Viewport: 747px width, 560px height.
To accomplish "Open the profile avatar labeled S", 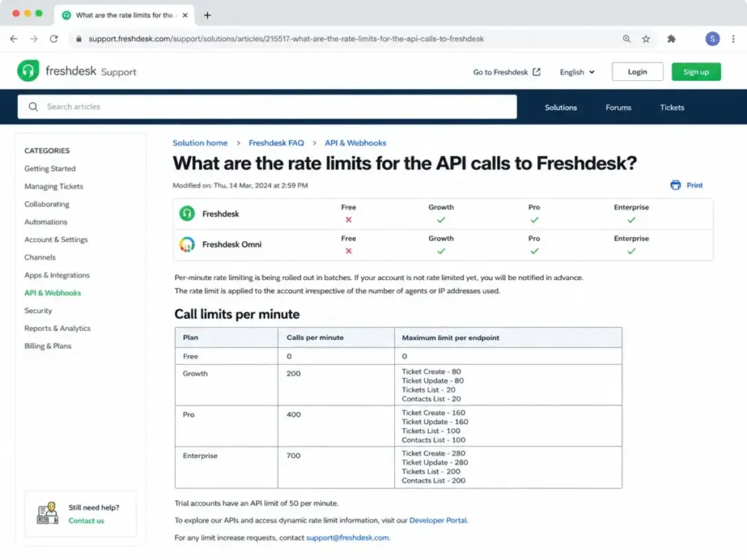I will pyautogui.click(x=712, y=39).
